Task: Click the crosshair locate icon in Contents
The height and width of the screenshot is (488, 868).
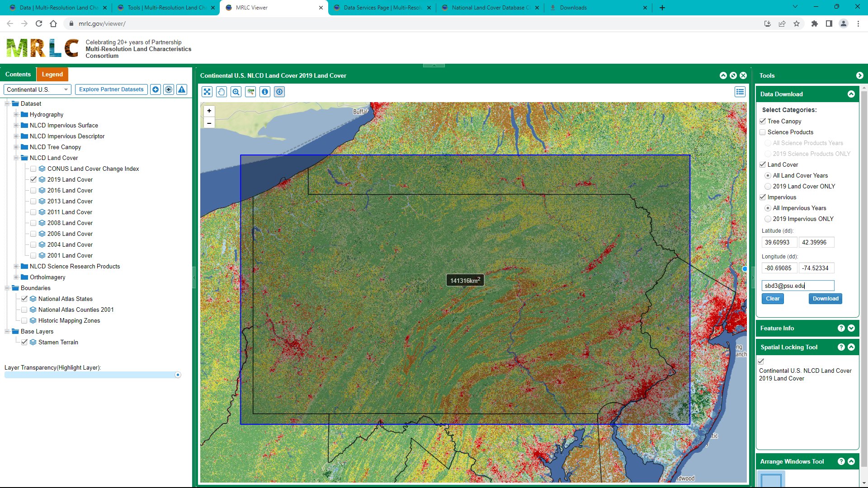Action: pos(169,89)
